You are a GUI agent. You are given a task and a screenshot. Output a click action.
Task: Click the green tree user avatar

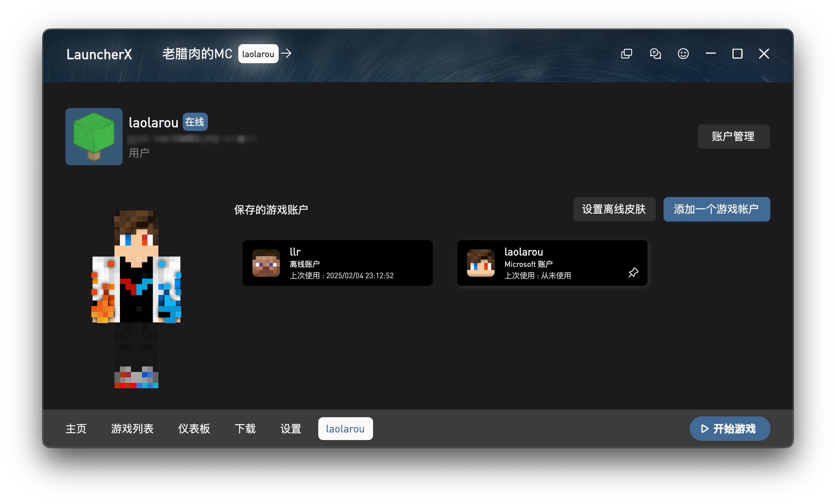94,137
